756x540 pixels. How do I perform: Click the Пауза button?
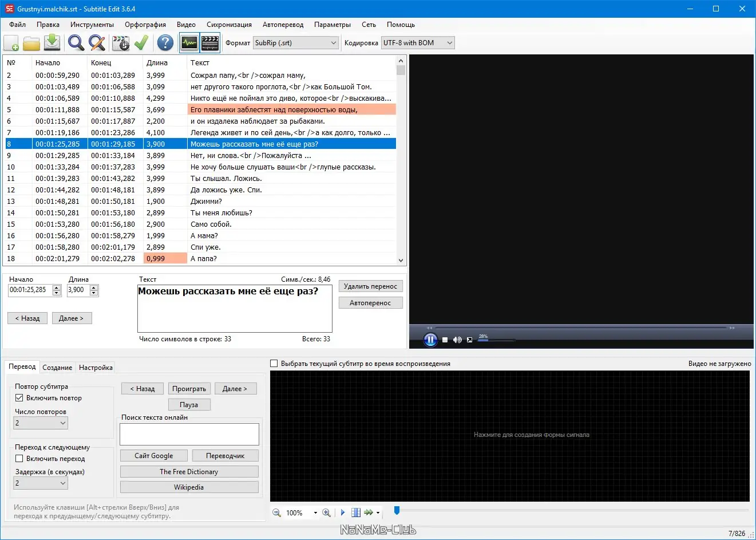[189, 405]
